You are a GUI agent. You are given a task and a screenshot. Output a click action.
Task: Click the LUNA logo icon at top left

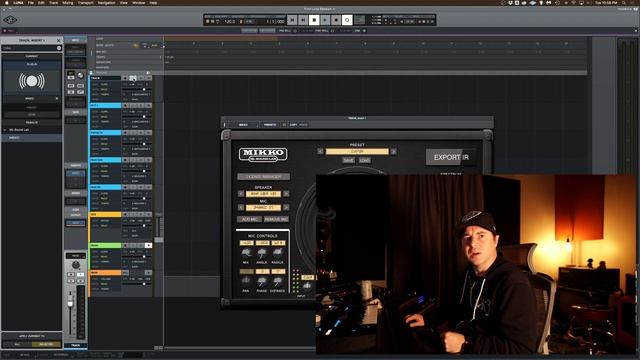pos(10,20)
